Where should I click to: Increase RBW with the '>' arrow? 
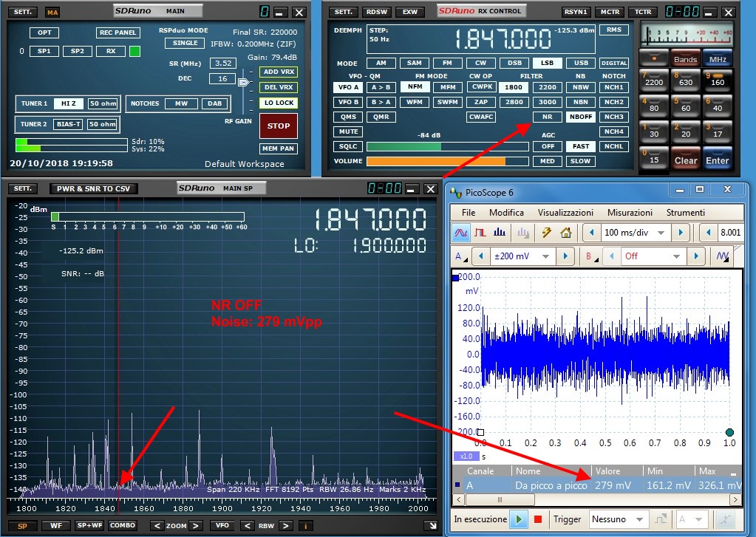(x=285, y=526)
